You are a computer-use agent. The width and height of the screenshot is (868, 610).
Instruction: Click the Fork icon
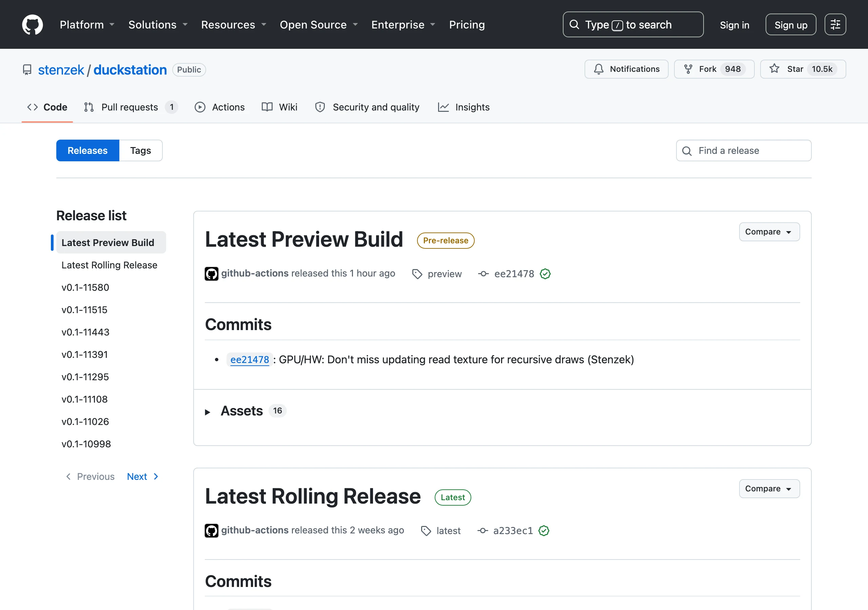[x=688, y=69]
